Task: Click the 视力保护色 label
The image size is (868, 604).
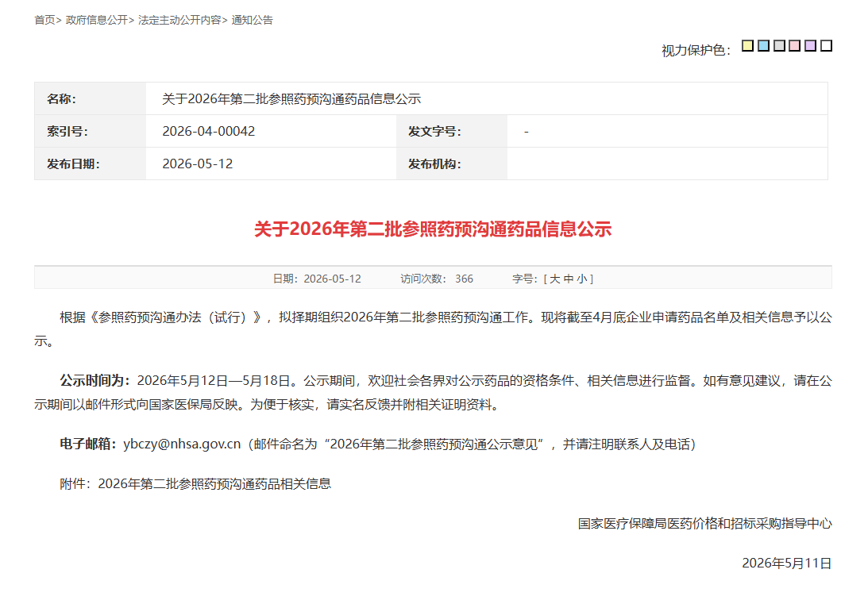Action: [696, 50]
